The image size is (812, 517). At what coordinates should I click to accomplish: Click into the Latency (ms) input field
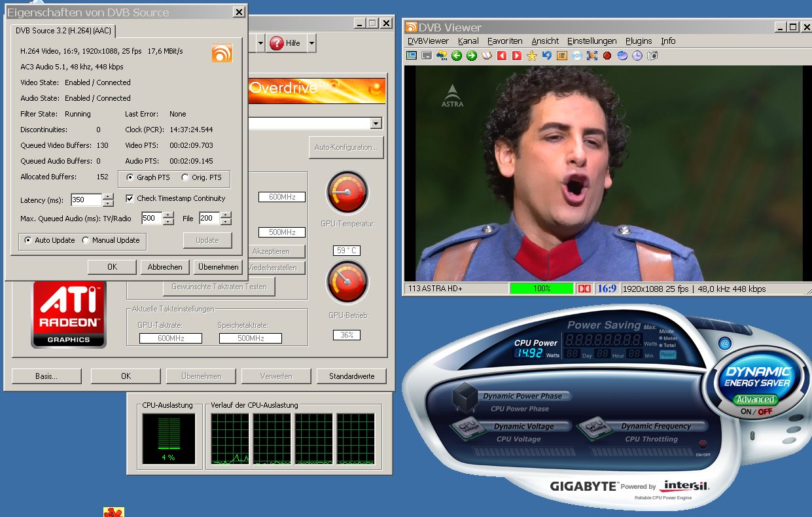click(x=87, y=200)
